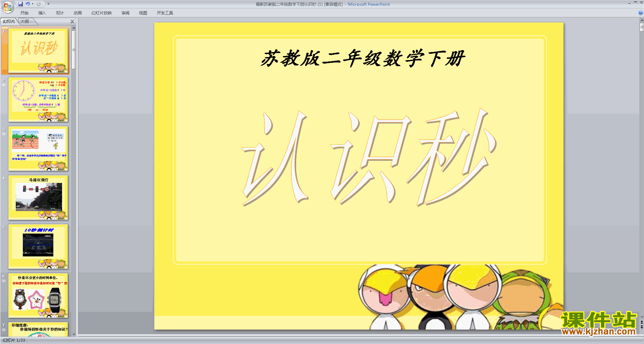Image resolution: width=644 pixels, height=344 pixels.
Task: Switch to the 设计 ribbon tab
Action: (60, 13)
